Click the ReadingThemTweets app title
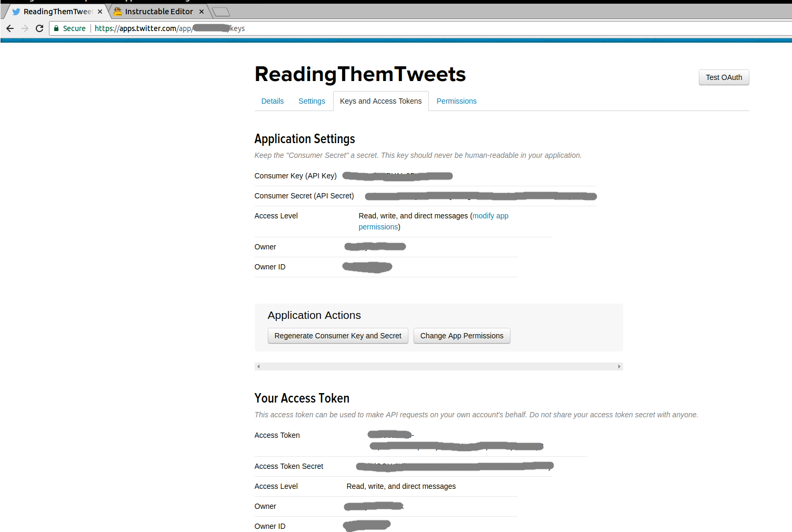Viewport: 792px width, 532px height. point(360,74)
